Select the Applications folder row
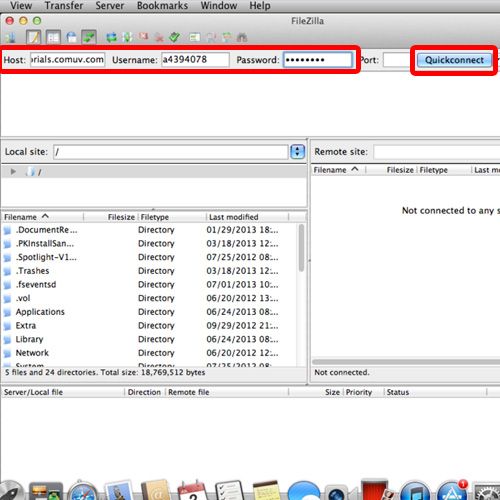Screen dimensions: 500x500 (149, 312)
